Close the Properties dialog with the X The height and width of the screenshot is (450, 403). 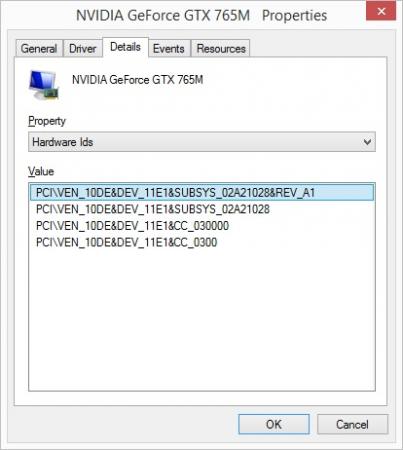(x=381, y=11)
